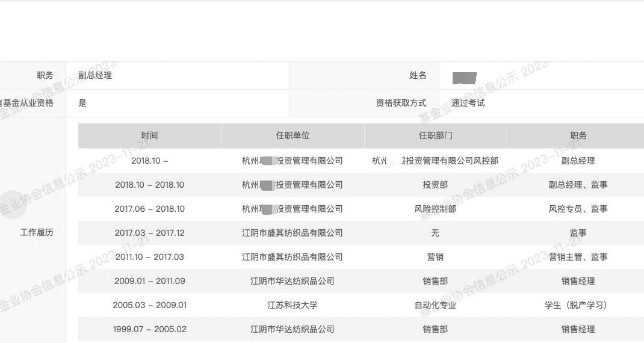Click the 2005.03 – 2009.01 date cell

pos(149,305)
